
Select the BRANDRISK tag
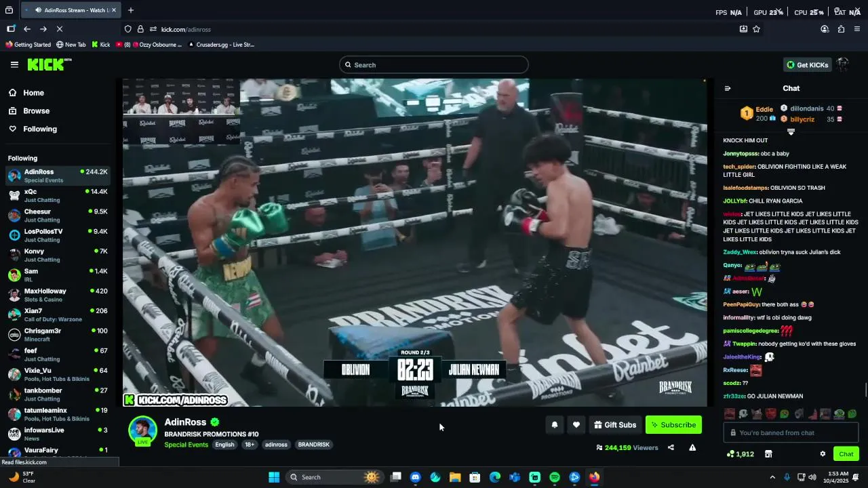coord(313,445)
